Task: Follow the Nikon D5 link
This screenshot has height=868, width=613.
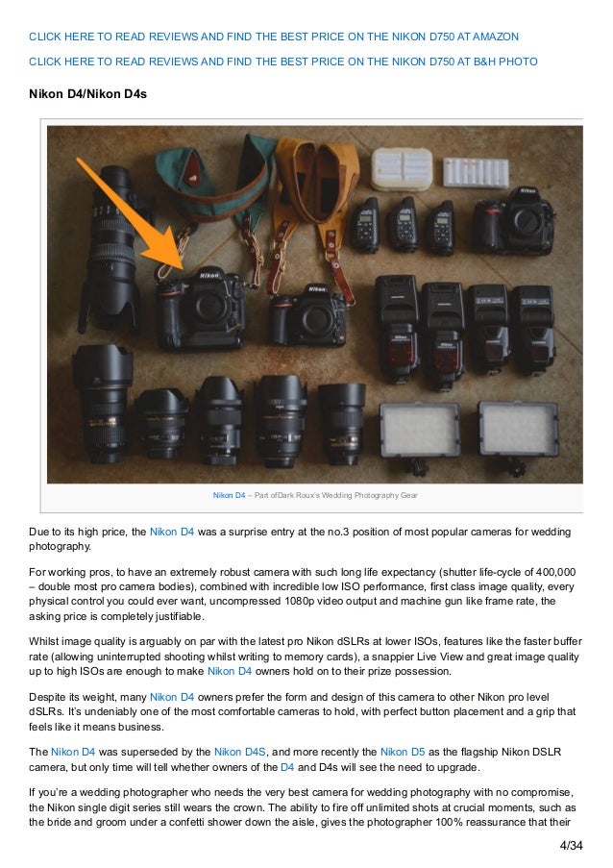Action: click(403, 752)
